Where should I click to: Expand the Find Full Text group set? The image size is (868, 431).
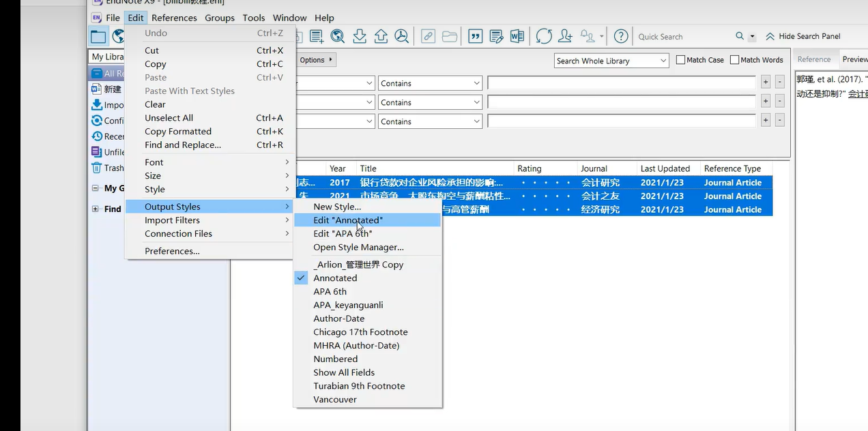point(96,209)
